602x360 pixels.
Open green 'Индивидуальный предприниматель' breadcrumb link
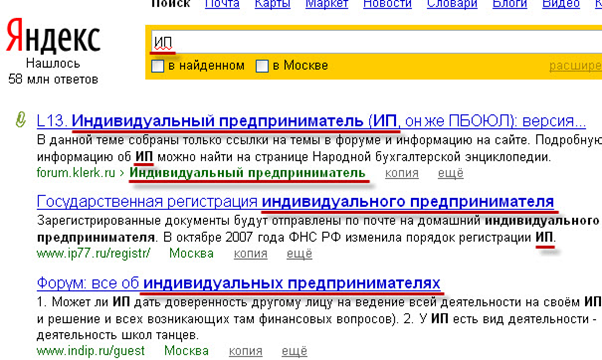[247, 173]
